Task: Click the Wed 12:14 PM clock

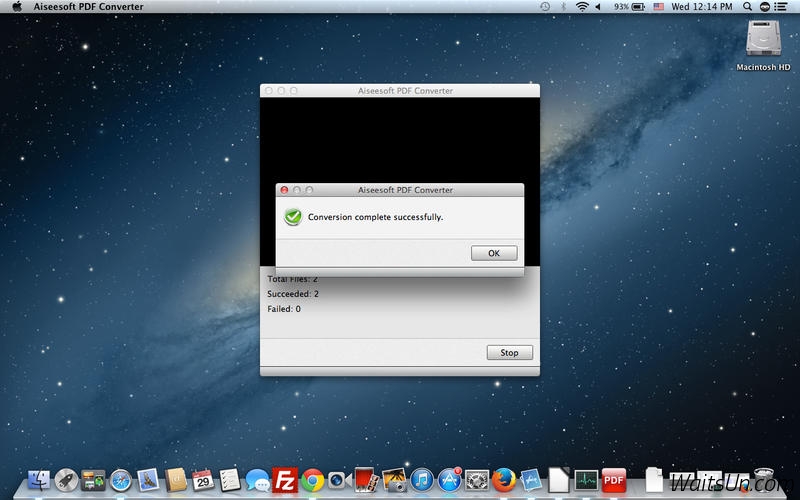Action: coord(702,7)
